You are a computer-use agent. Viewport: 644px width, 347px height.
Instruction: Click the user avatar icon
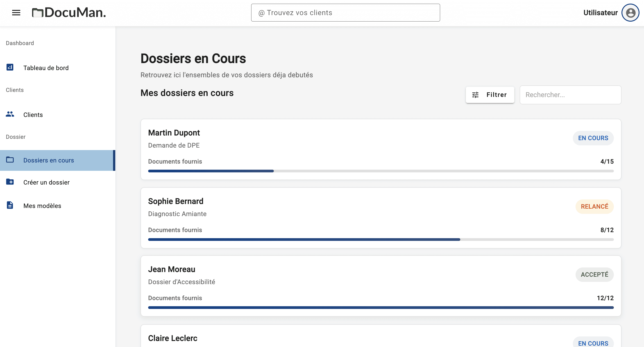click(x=630, y=13)
